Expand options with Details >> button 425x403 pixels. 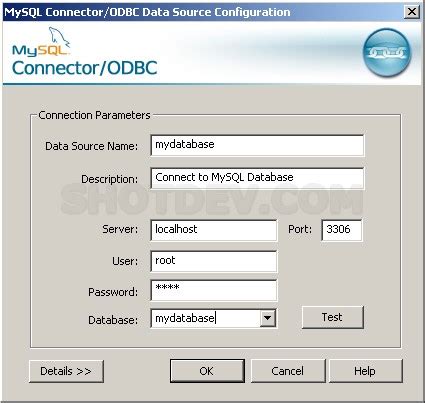point(66,371)
